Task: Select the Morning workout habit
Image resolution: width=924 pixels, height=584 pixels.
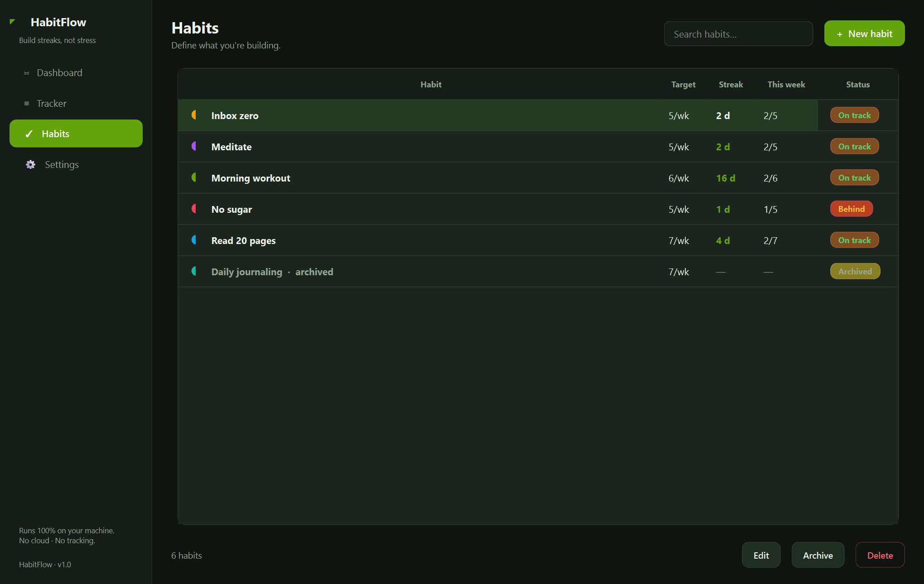Action: [538, 178]
